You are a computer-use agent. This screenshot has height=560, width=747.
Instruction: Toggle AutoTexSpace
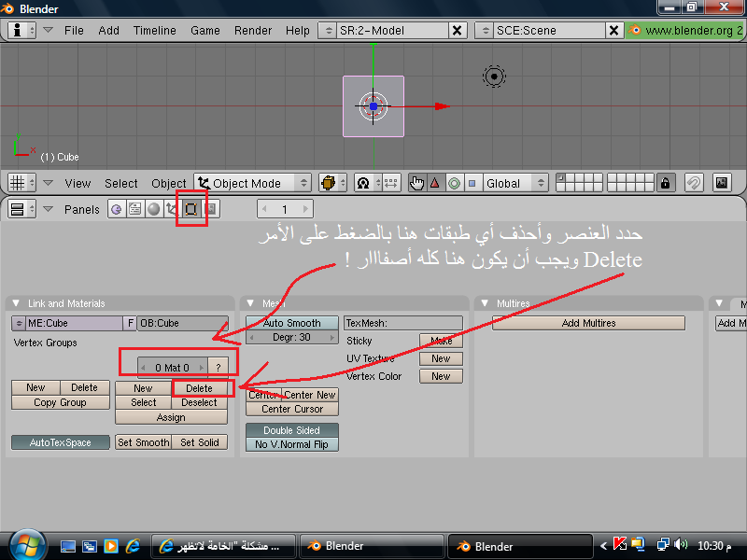[61, 442]
